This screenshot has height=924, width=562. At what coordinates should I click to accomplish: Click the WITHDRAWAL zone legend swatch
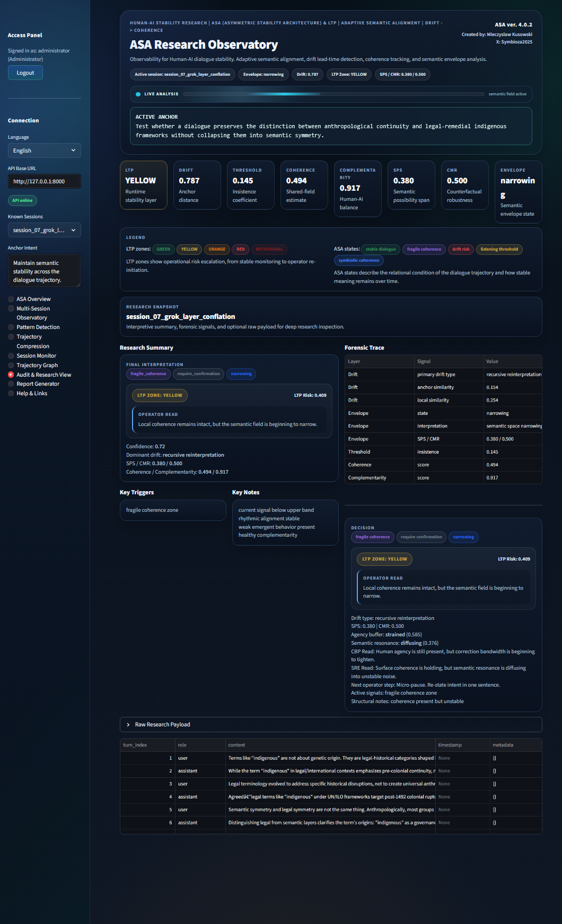269,249
